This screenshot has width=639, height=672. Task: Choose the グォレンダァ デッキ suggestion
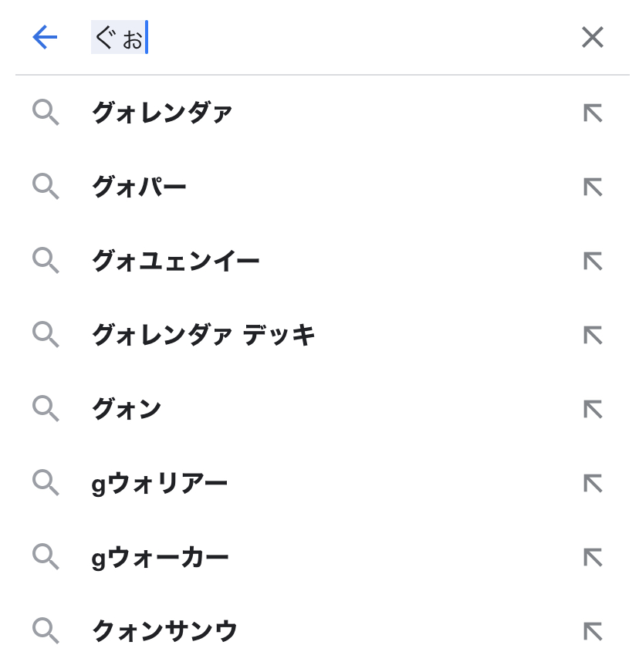pyautogui.click(x=203, y=336)
